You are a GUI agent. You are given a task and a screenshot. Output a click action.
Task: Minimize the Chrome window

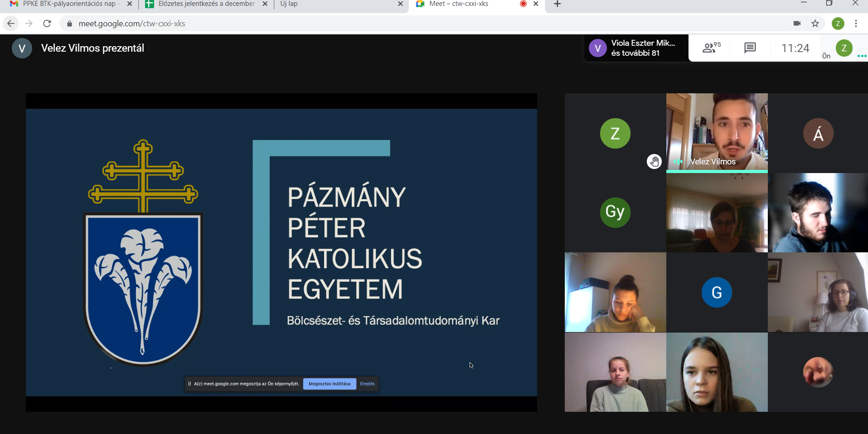[x=804, y=3]
